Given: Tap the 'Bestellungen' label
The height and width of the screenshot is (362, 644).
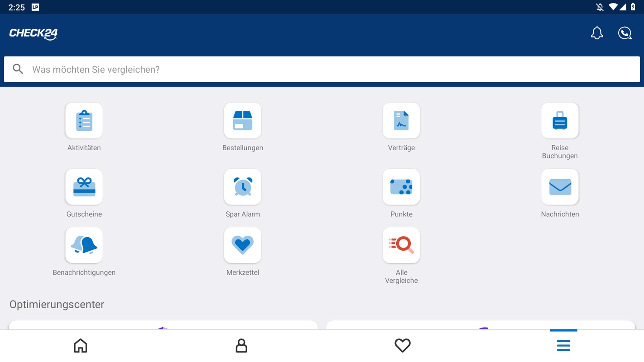Looking at the screenshot, I should 243,148.
